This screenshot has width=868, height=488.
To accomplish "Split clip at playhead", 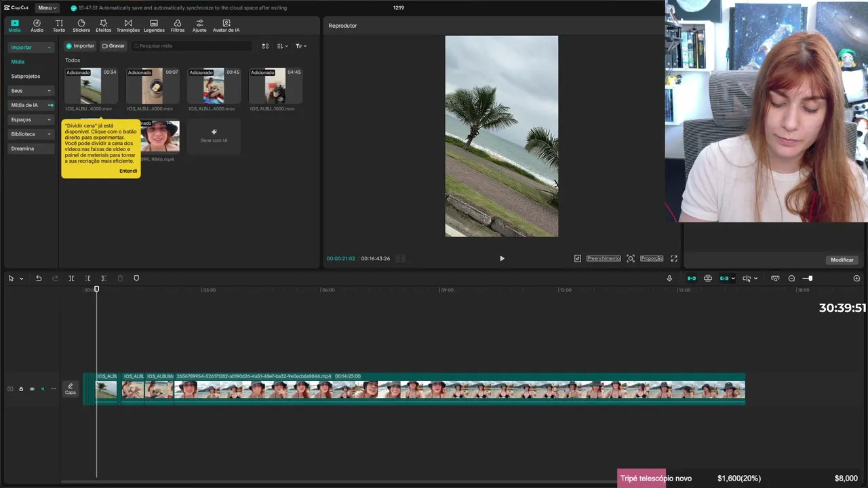I will tap(71, 279).
